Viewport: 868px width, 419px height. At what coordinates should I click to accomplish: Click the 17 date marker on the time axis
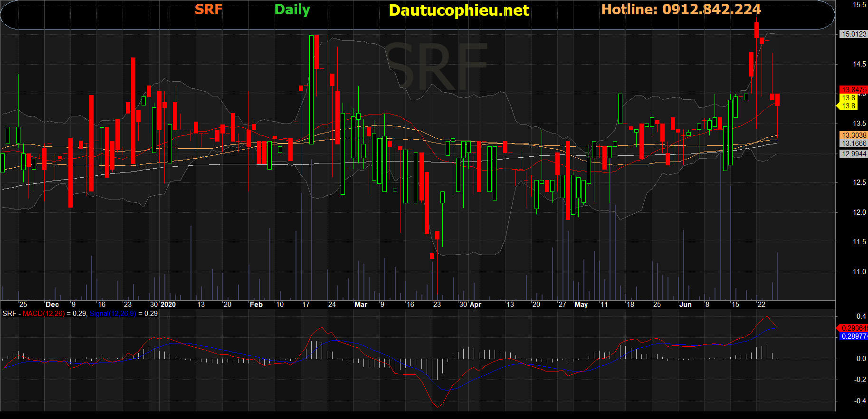(306, 305)
